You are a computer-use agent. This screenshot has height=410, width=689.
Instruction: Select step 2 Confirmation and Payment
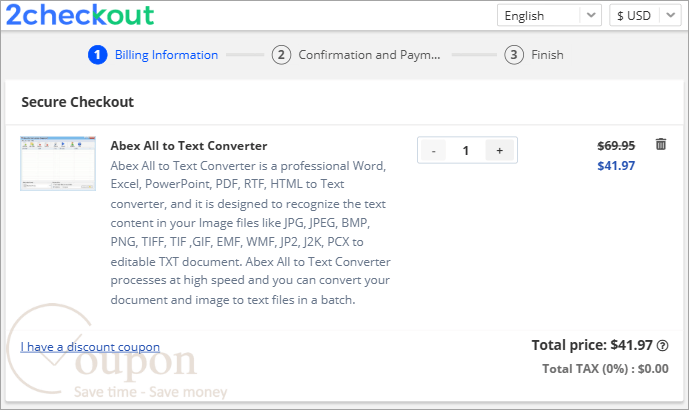tap(356, 55)
